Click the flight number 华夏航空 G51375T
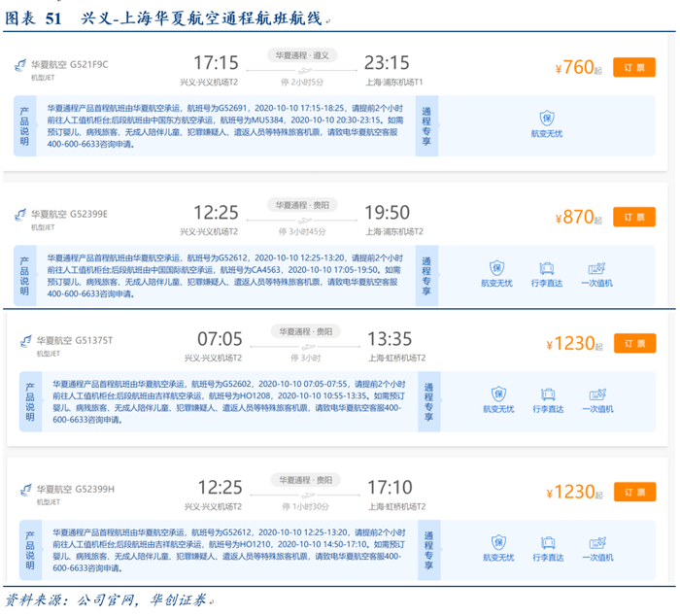 point(75,340)
